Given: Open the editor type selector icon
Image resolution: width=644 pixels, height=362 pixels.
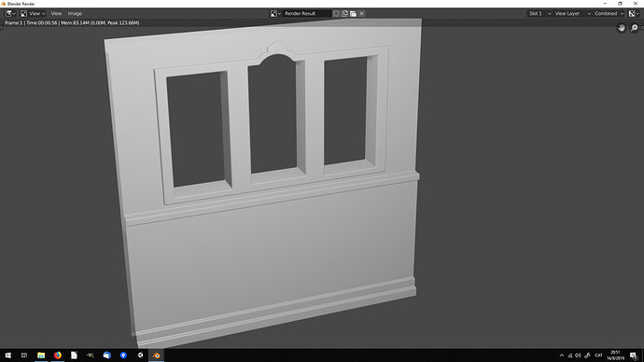Looking at the screenshot, I should [10, 14].
